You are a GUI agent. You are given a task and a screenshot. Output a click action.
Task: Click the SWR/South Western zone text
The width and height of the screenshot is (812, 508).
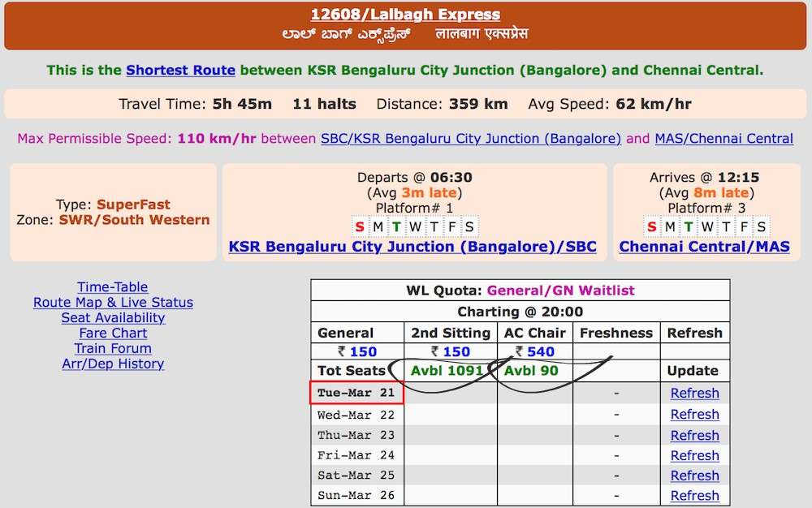pyautogui.click(x=134, y=220)
